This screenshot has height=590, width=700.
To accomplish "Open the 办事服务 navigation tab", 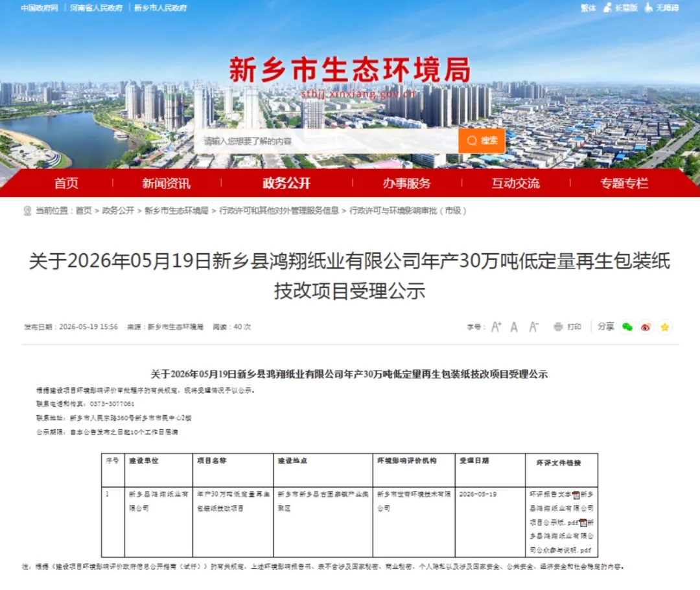I will [x=406, y=183].
